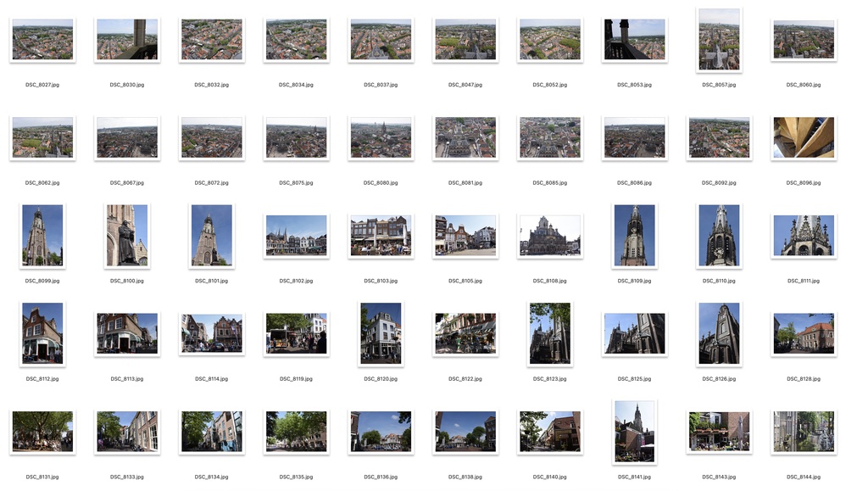Select thumbnail of DSC_8034.jpg
Image resolution: width=868 pixels, height=491 pixels.
(296, 39)
